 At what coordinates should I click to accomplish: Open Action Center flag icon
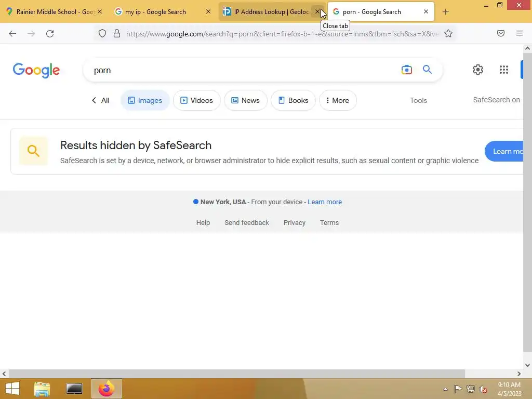[458, 389]
